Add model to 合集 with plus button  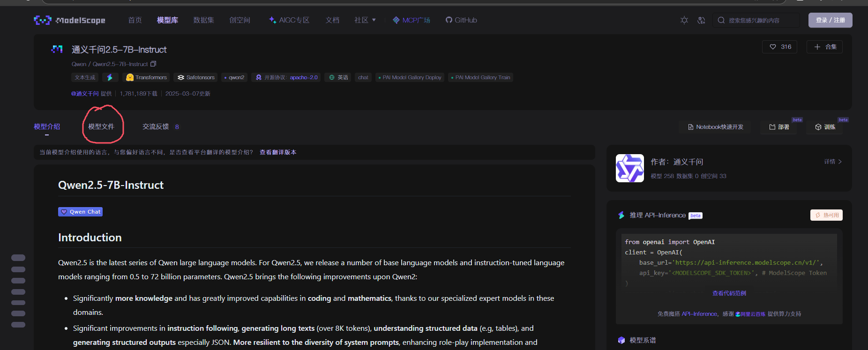[x=824, y=47]
